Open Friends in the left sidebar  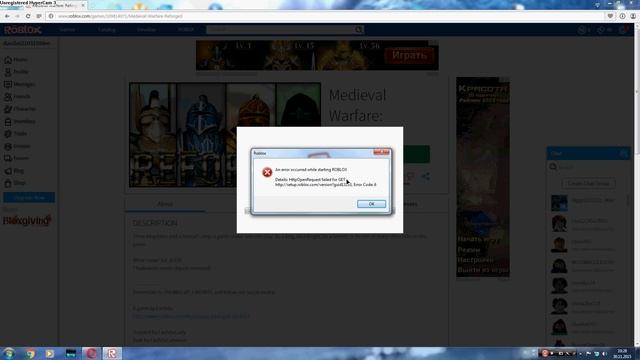tap(17, 97)
